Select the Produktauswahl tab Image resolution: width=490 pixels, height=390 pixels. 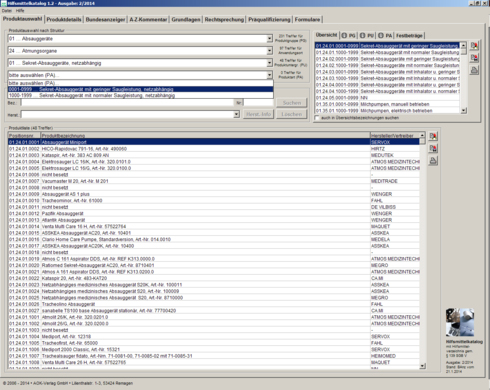click(x=23, y=19)
